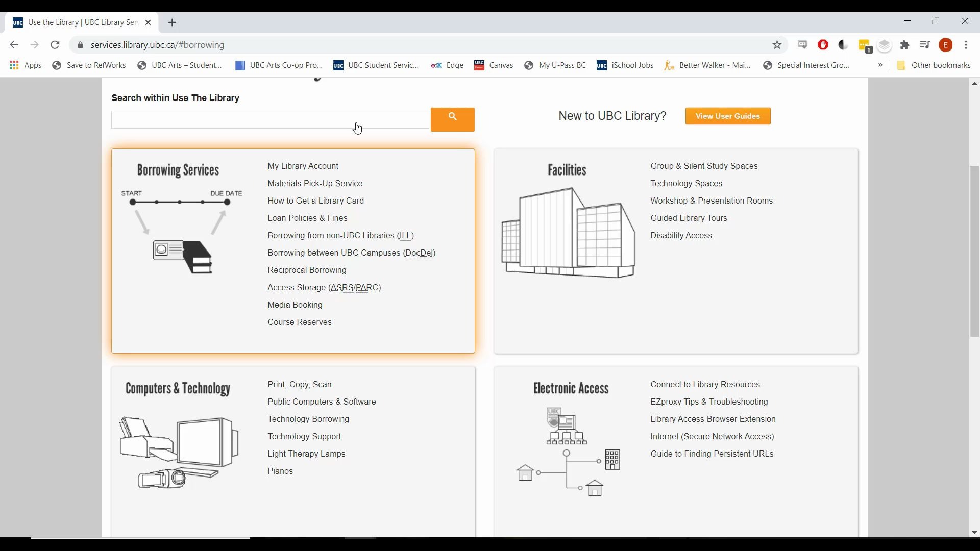Screen dimensions: 980x551
Task: Open Disability Access link
Action: point(681,236)
